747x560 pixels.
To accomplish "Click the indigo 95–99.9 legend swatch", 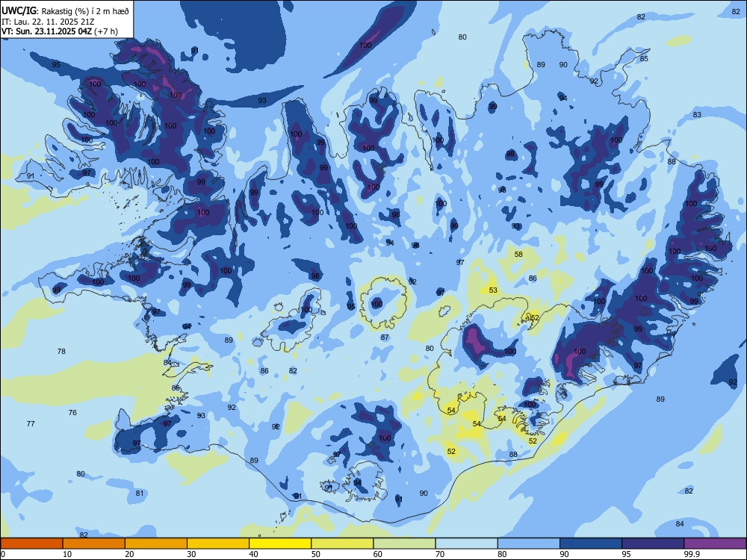I will [x=653, y=544].
